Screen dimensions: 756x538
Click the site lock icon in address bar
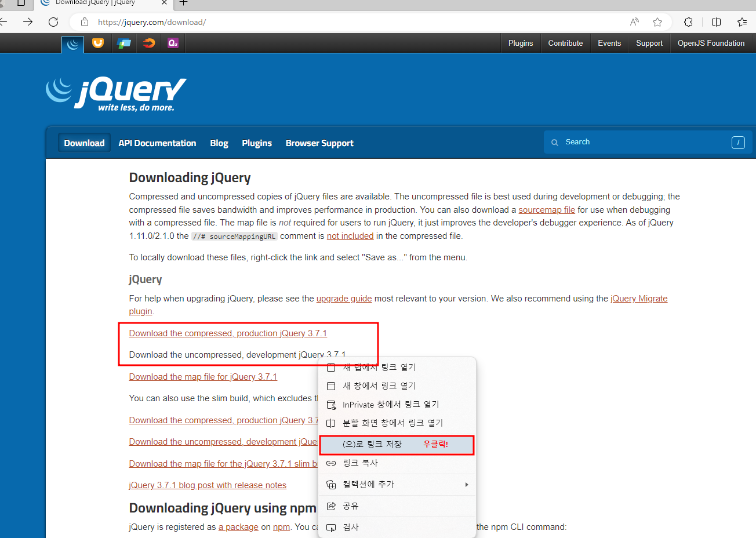[85, 22]
